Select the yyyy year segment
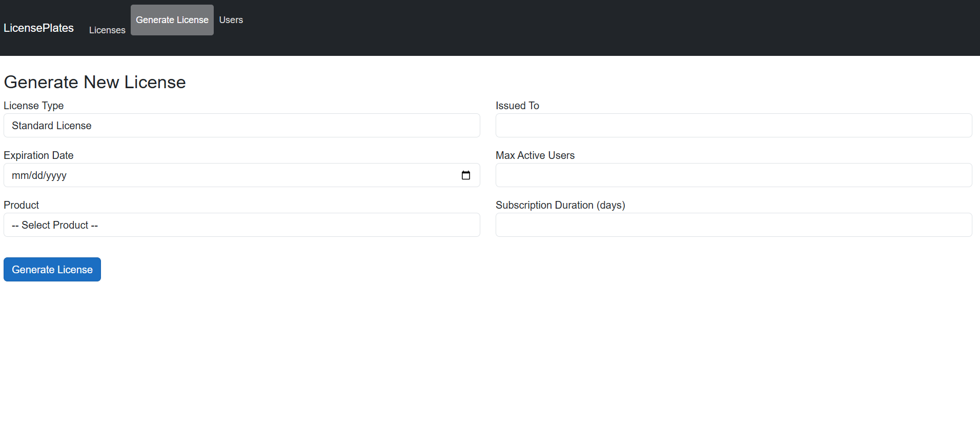Viewport: 980px width, 445px height. (56, 175)
